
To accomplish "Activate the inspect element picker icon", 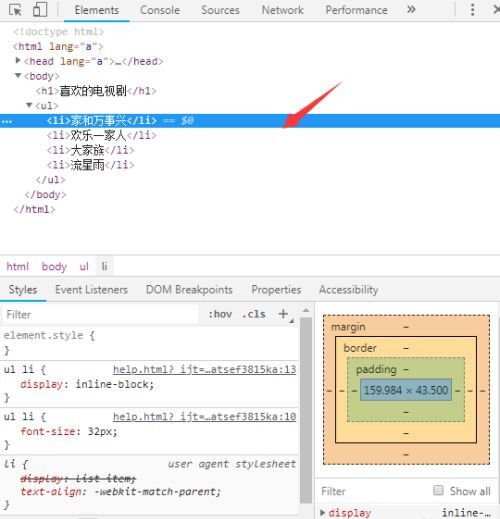I will coord(15,10).
